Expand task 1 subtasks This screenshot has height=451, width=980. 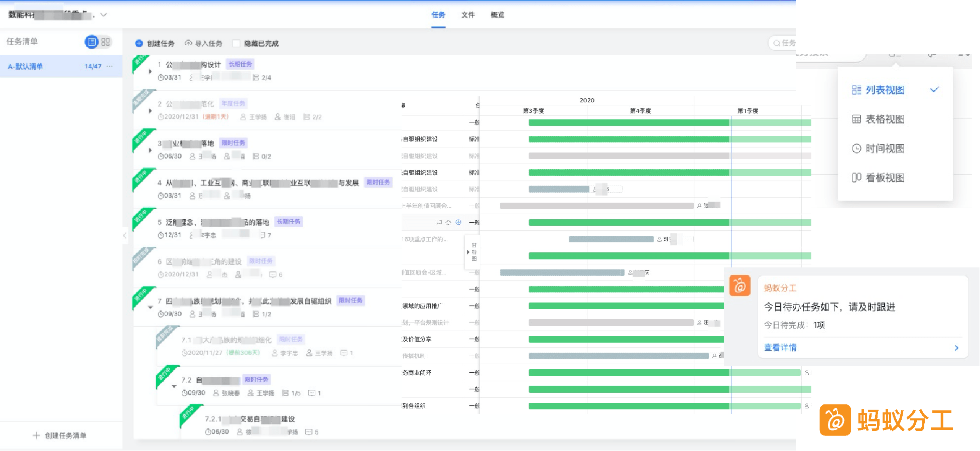click(x=150, y=71)
